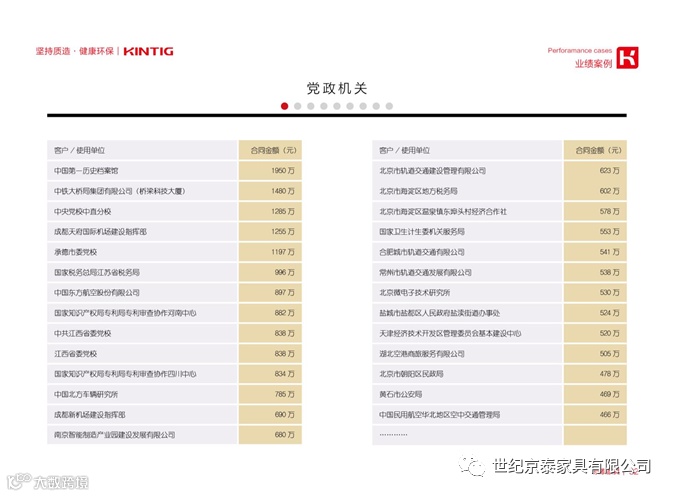Screen dimensions: 673x496
Task: Click the Perforamance cases label
Action: 579,51
